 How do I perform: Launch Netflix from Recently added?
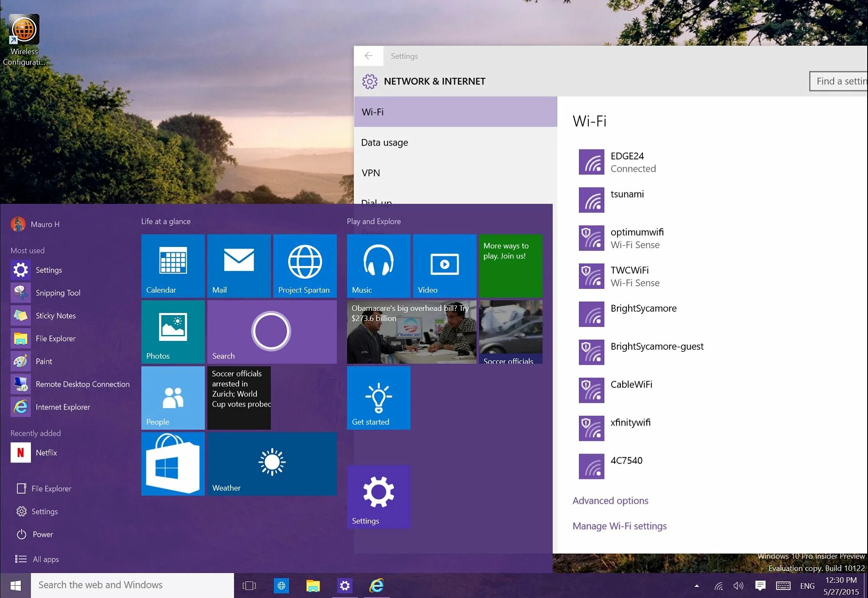[46, 452]
